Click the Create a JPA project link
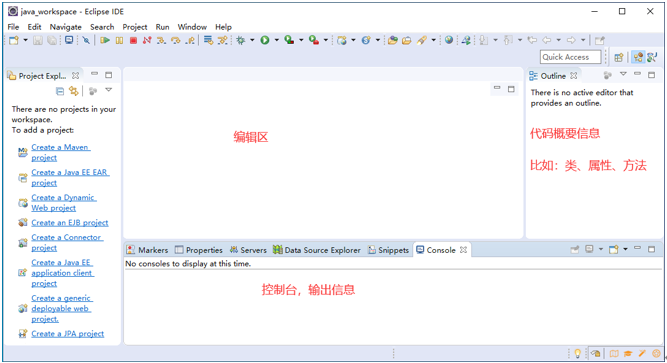Screen dimensions: 667x363 pos(68,334)
